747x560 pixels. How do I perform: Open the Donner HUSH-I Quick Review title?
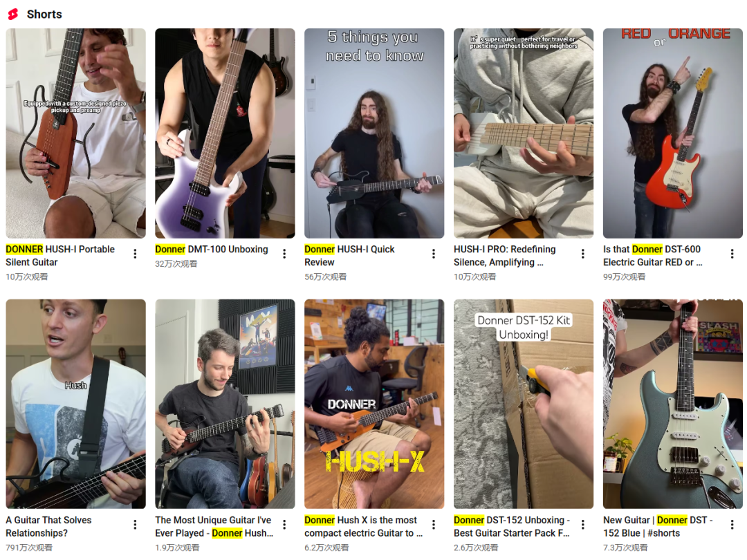(x=350, y=256)
